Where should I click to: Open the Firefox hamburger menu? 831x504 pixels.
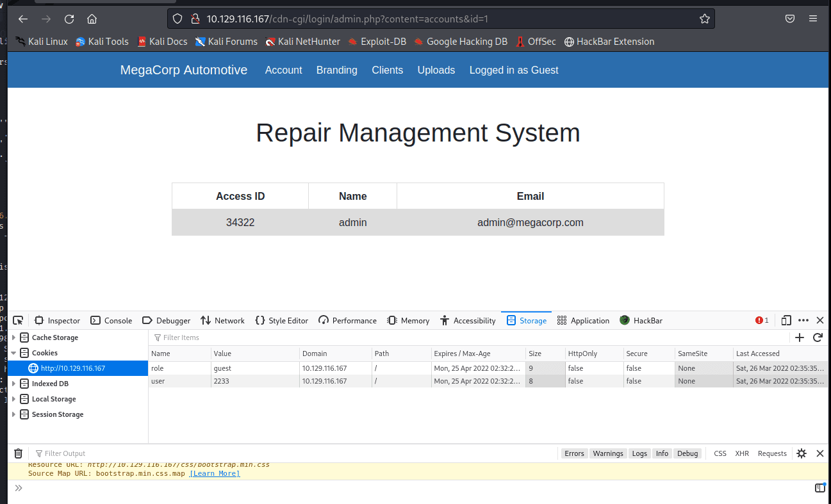coord(813,19)
